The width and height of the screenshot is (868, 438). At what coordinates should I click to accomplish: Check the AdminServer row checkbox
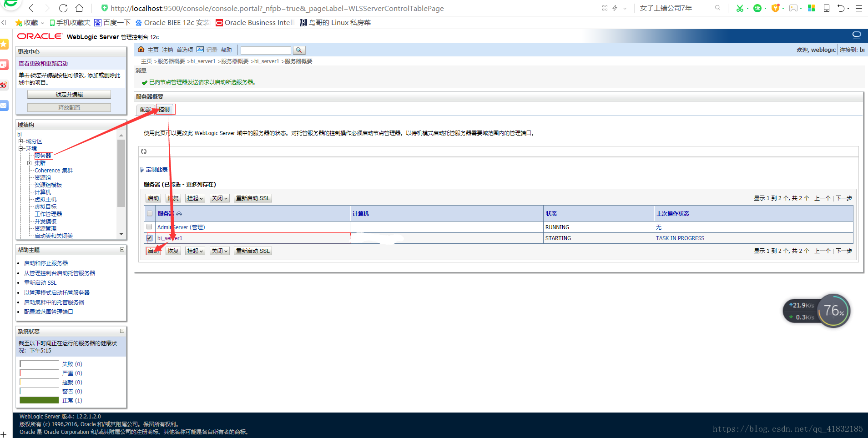[149, 227]
